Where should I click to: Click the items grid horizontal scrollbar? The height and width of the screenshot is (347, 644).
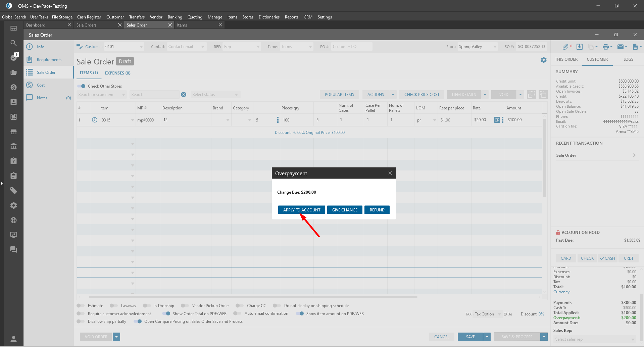[253, 297]
